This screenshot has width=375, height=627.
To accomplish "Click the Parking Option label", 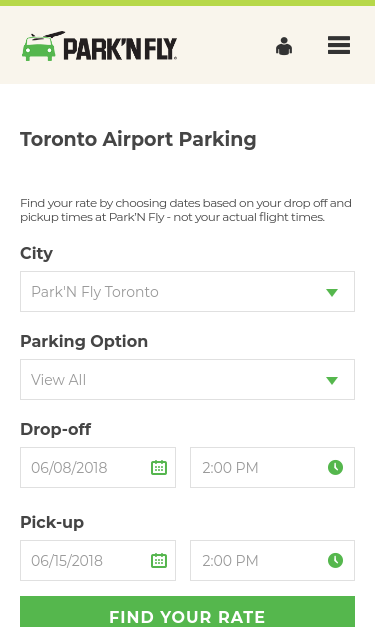I will pyautogui.click(x=84, y=342).
